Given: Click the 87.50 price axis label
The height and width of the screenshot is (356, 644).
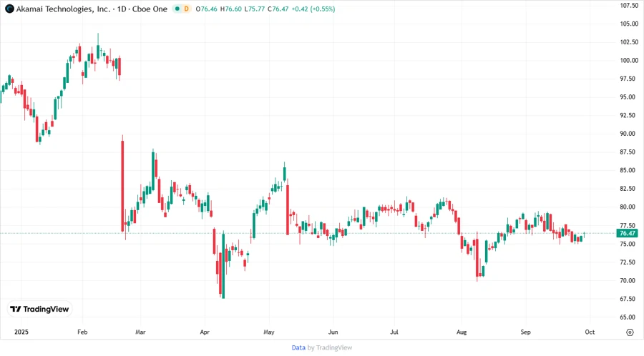Looking at the screenshot, I should [629, 152].
